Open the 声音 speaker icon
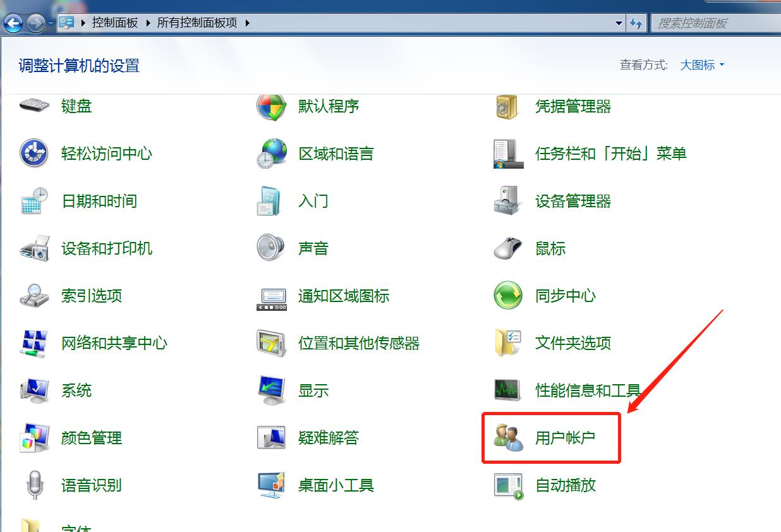The image size is (781, 532). pyautogui.click(x=271, y=248)
